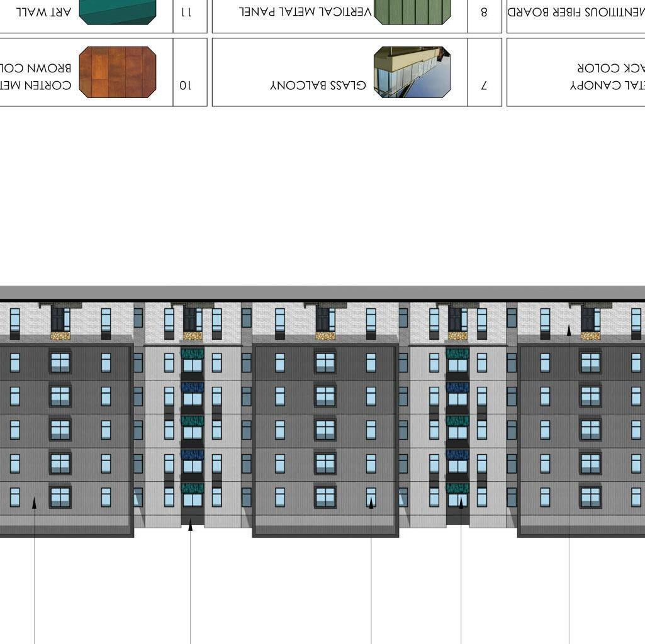This screenshot has width=645, height=644.
Task: Click the Corten metal brown color label
Action: (35, 77)
